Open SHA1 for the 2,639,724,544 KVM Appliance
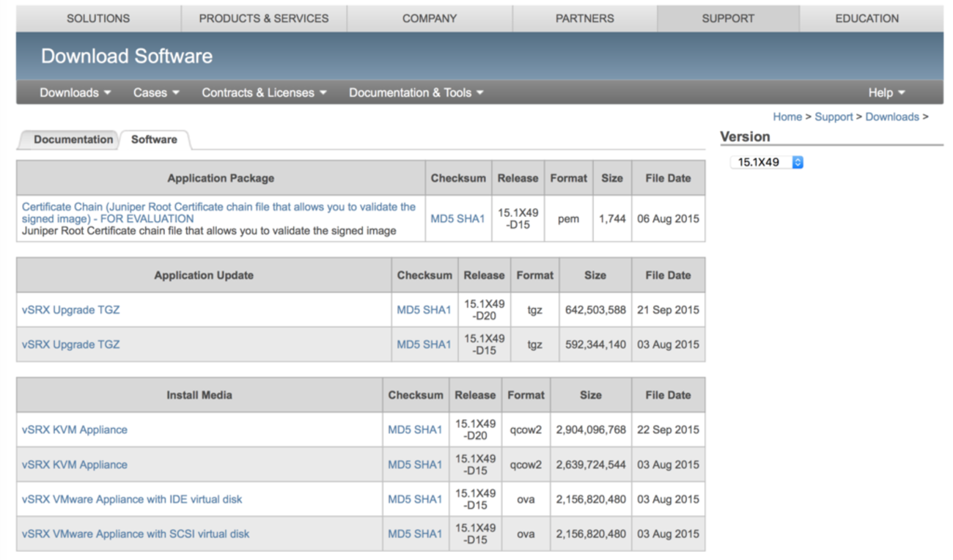Viewport: 953px width, 560px height. tap(429, 465)
